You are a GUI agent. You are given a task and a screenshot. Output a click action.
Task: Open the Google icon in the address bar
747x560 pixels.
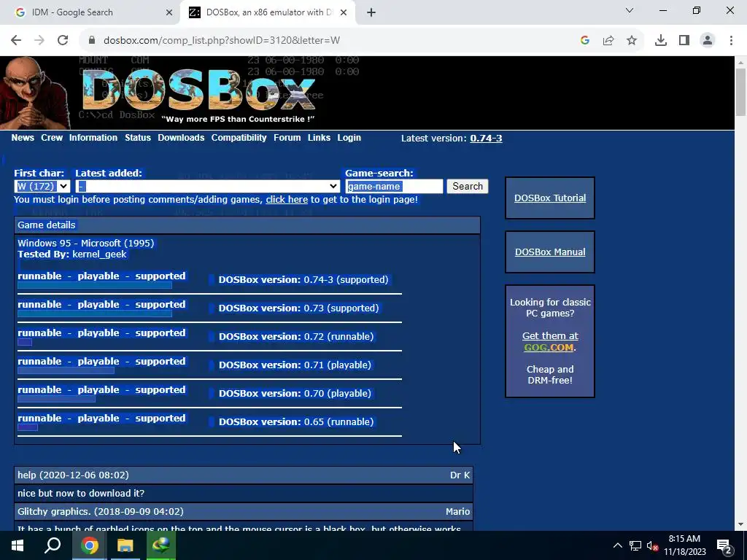point(585,41)
